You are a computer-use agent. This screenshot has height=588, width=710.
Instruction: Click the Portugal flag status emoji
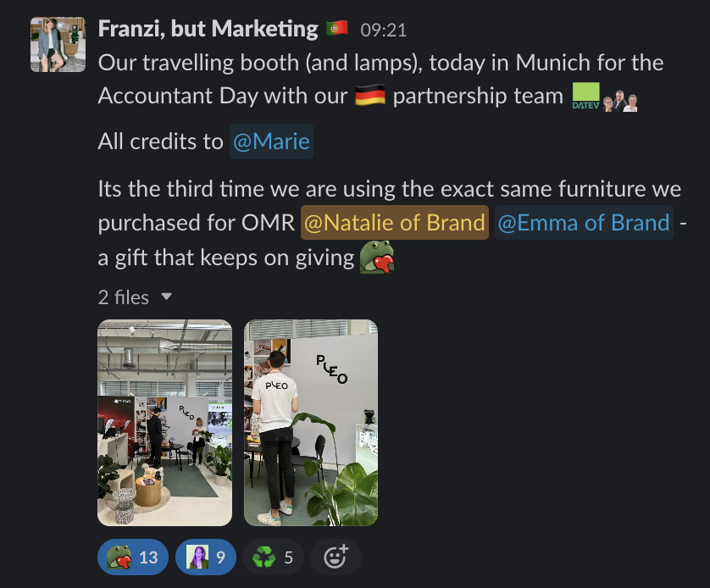tap(337, 29)
